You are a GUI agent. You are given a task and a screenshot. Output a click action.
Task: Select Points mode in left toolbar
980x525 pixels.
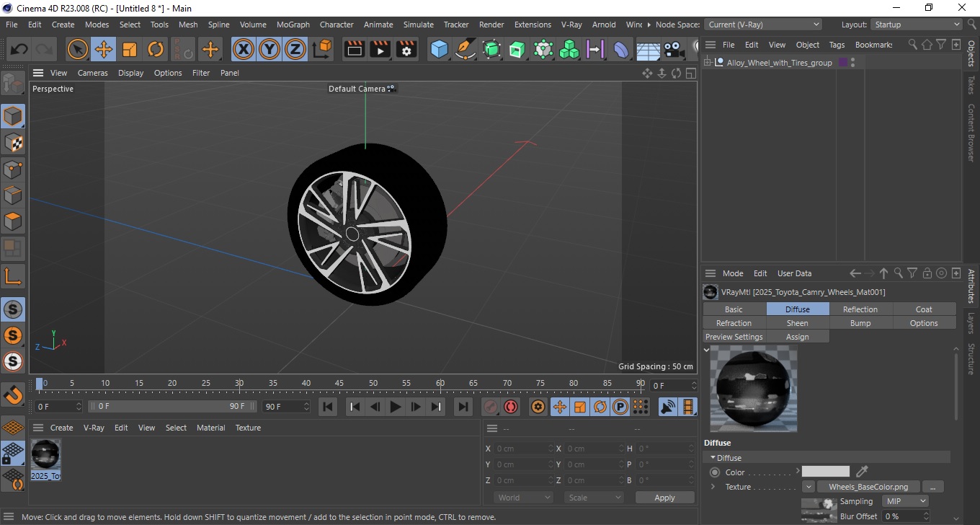point(13,169)
